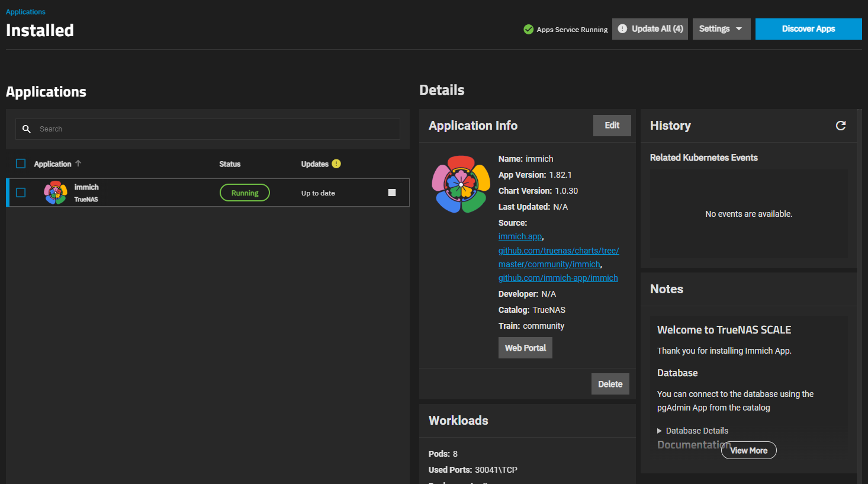Check the immich row checkbox

[21, 193]
